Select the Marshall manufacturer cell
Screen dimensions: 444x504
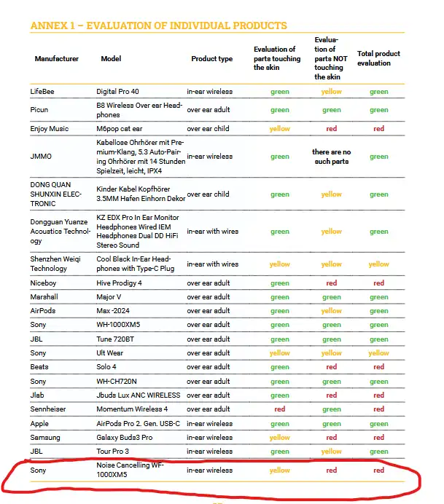(44, 297)
